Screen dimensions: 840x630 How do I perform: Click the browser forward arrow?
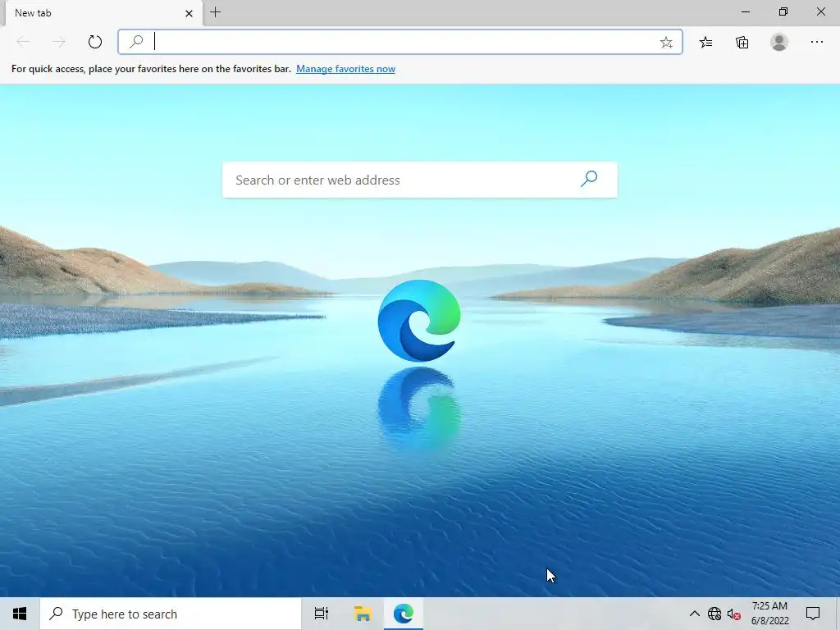click(59, 42)
